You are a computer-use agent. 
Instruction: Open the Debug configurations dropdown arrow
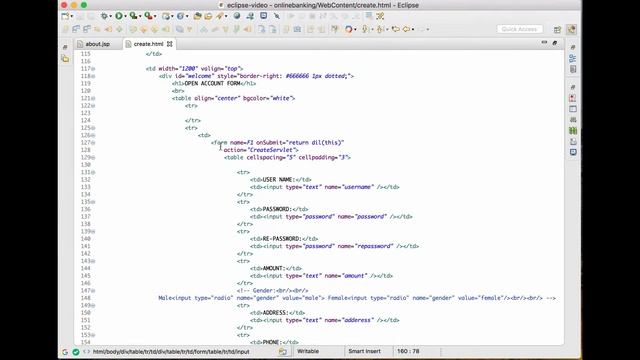111,16
